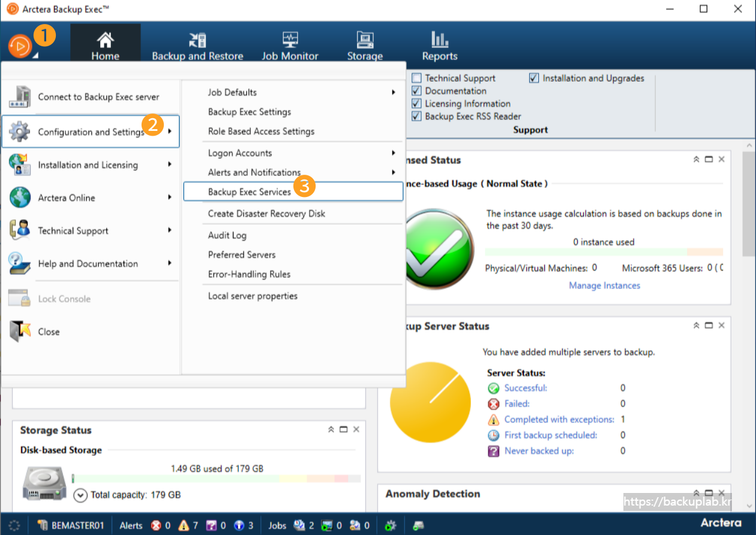
Task: Click the Arctera Online globe icon
Action: (x=19, y=198)
